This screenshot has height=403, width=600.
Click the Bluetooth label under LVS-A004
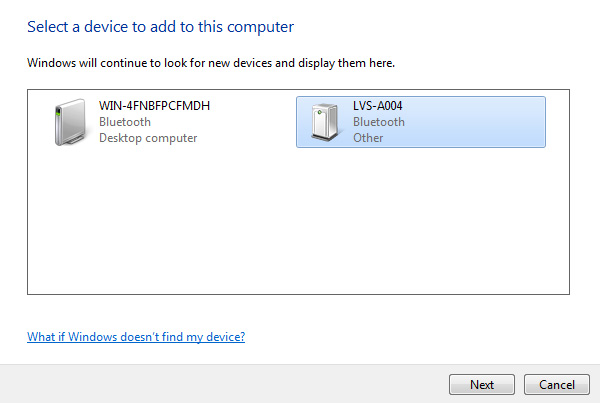pos(378,122)
